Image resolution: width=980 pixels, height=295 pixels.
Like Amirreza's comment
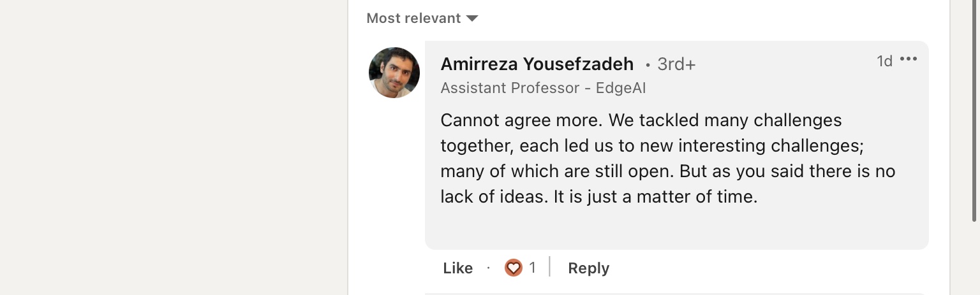click(x=457, y=268)
